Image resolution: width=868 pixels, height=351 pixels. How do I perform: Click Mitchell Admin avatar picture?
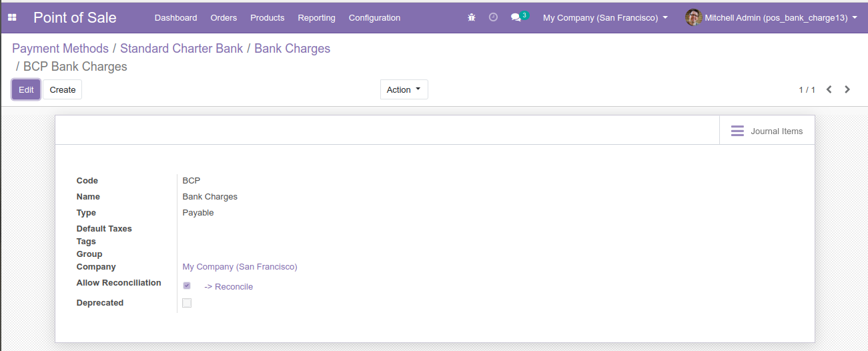(x=694, y=17)
